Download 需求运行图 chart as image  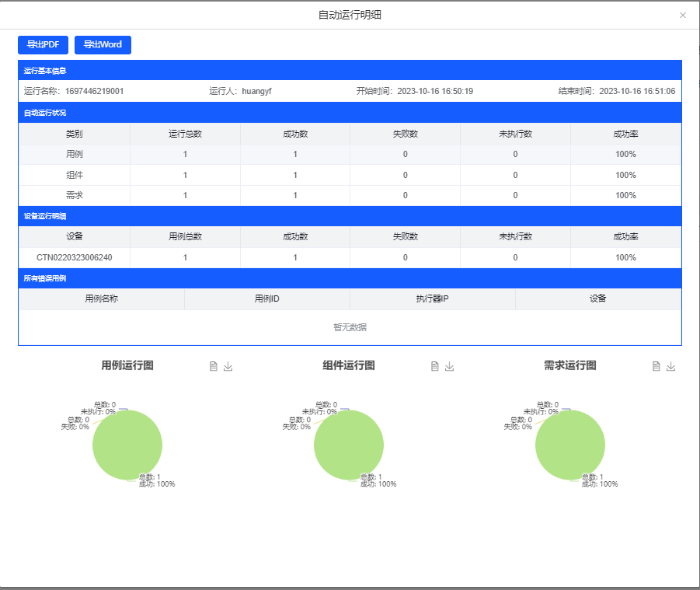[670, 367]
